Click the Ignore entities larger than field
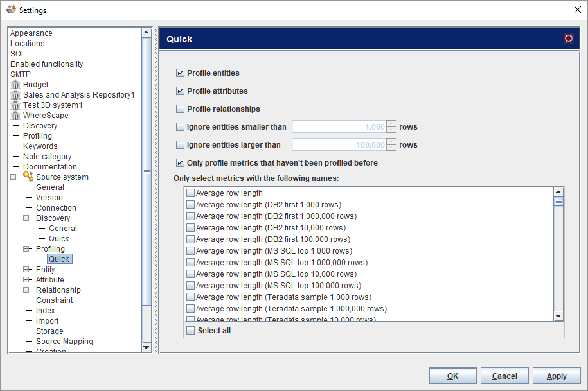This screenshot has height=391, width=588. pos(339,145)
